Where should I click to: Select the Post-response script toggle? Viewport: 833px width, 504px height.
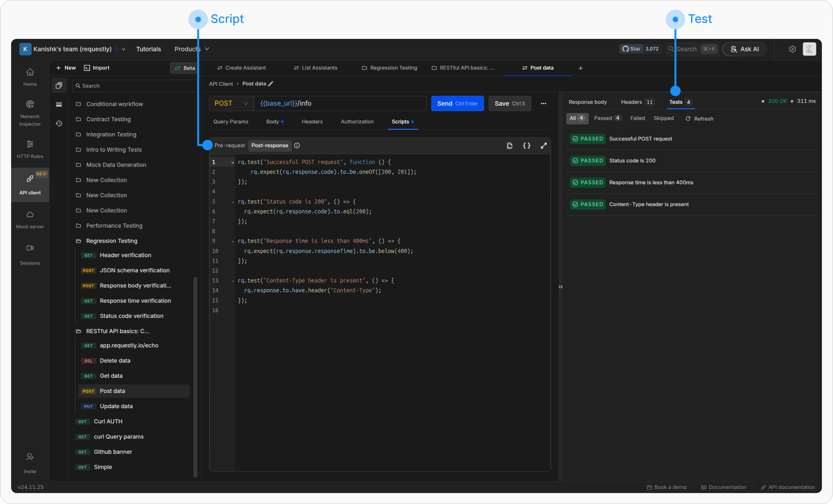(x=270, y=145)
